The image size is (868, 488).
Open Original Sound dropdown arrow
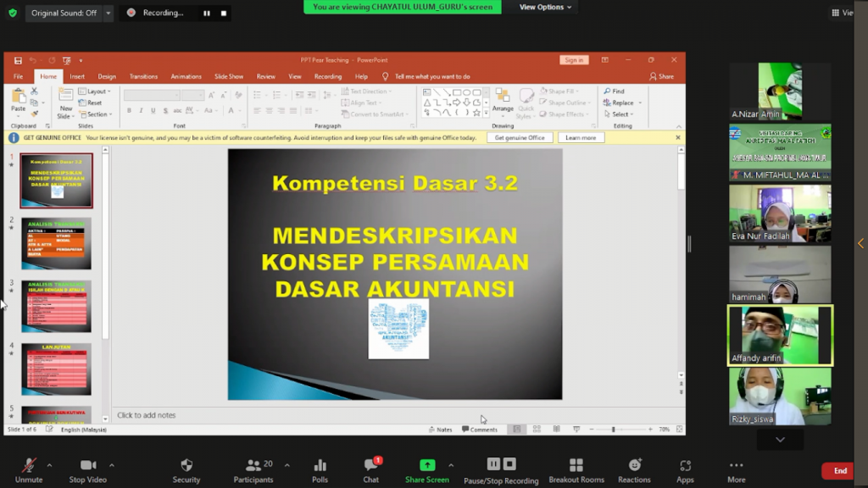pos(108,13)
